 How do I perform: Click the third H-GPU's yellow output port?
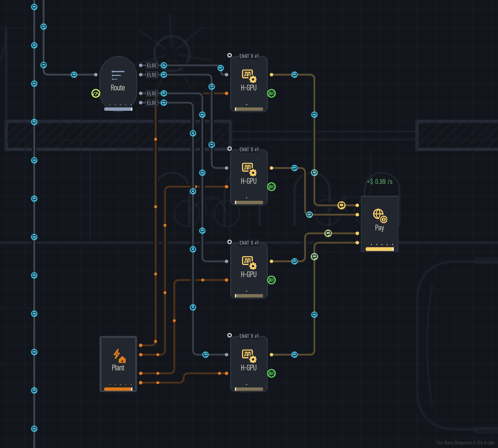271,261
